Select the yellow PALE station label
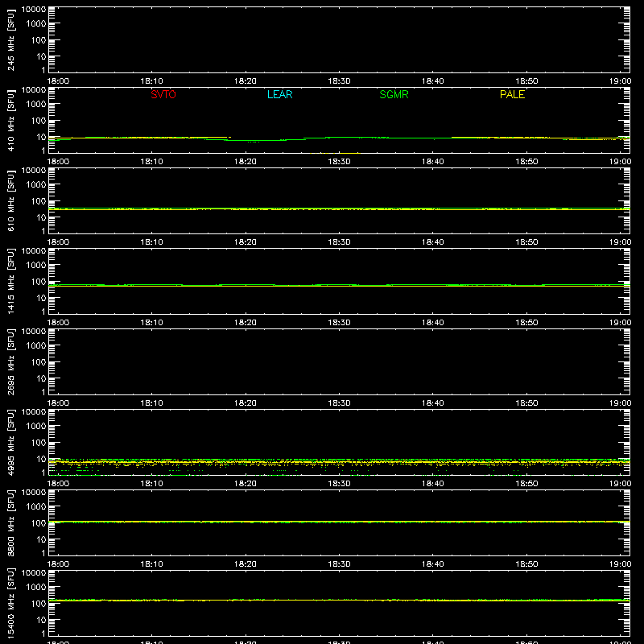Image resolution: width=644 pixels, height=644 pixels. [512, 94]
